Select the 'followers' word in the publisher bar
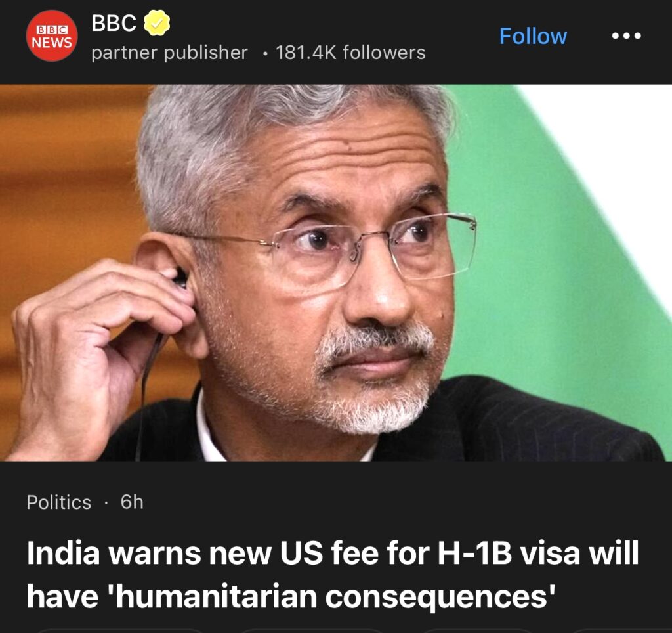672x633 pixels. point(384,53)
